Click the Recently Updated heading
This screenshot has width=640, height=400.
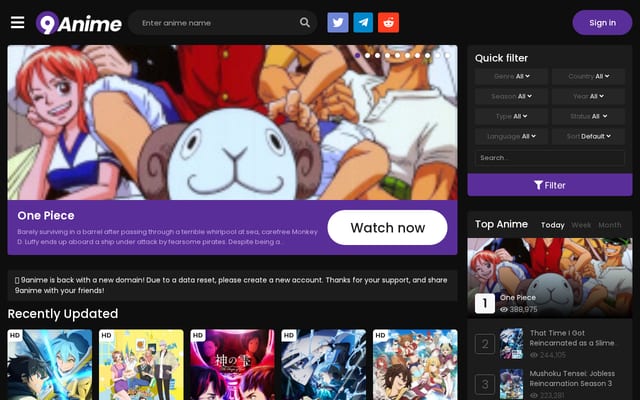point(63,313)
